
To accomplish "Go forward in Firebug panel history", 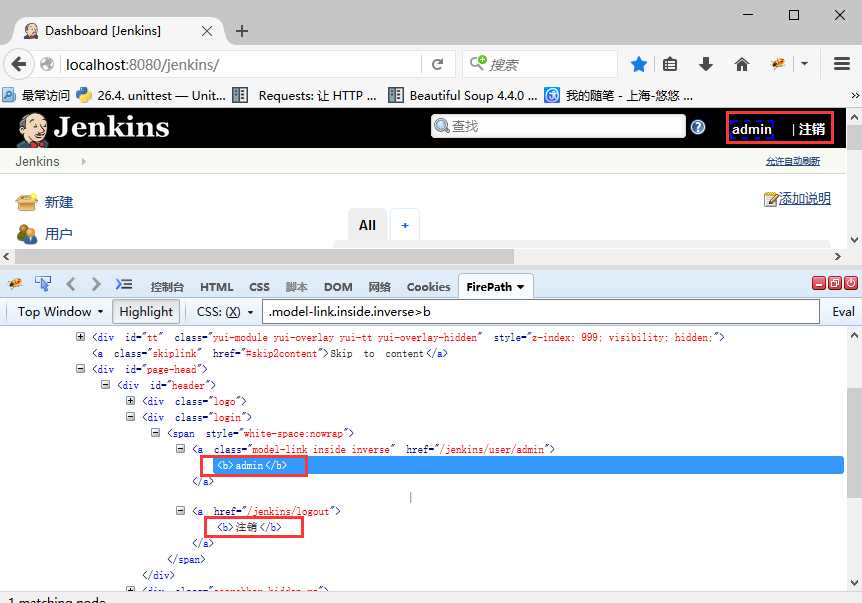I will pos(96,284).
